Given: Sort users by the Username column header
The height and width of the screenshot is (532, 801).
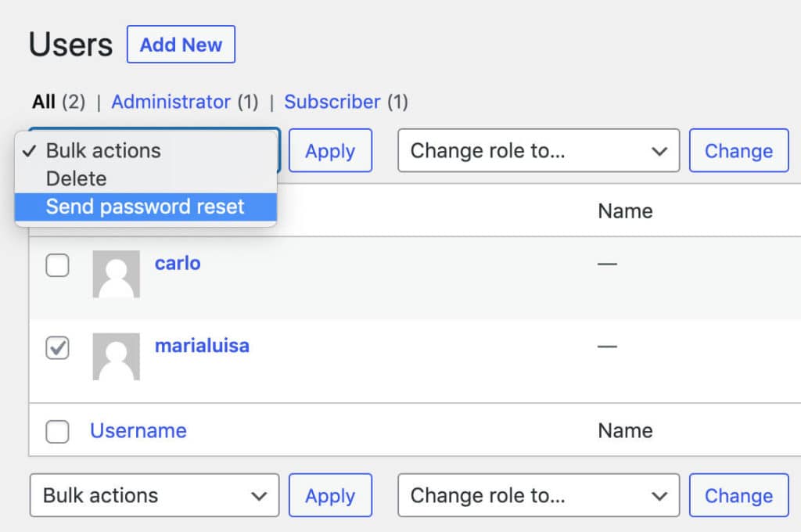Looking at the screenshot, I should (x=138, y=430).
